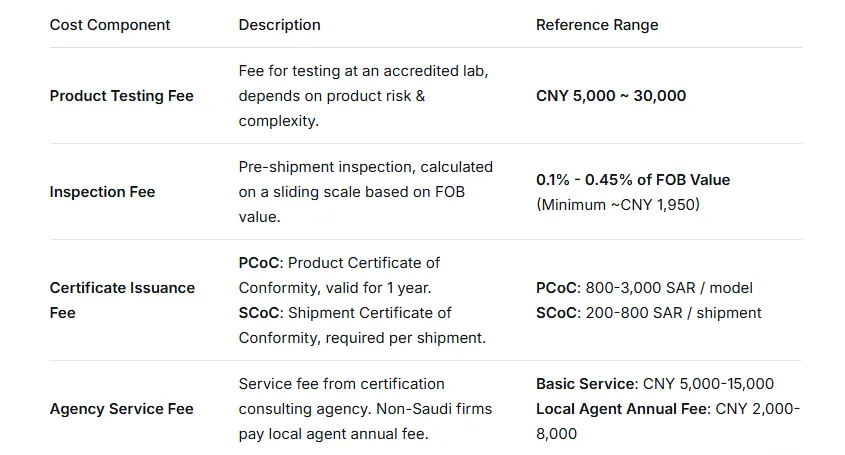
Task: Click the Inspection Fee row label
Action: [x=102, y=192]
